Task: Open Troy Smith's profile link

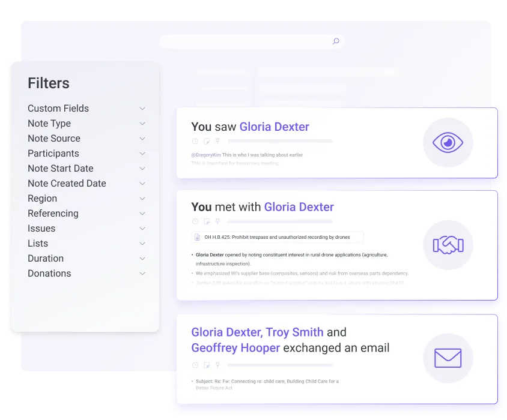Action: point(295,332)
